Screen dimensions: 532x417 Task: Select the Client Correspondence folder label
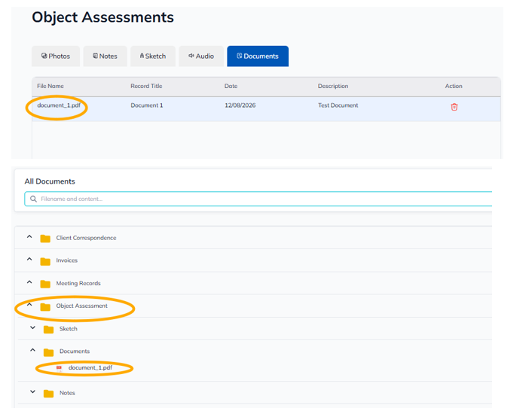(86, 238)
